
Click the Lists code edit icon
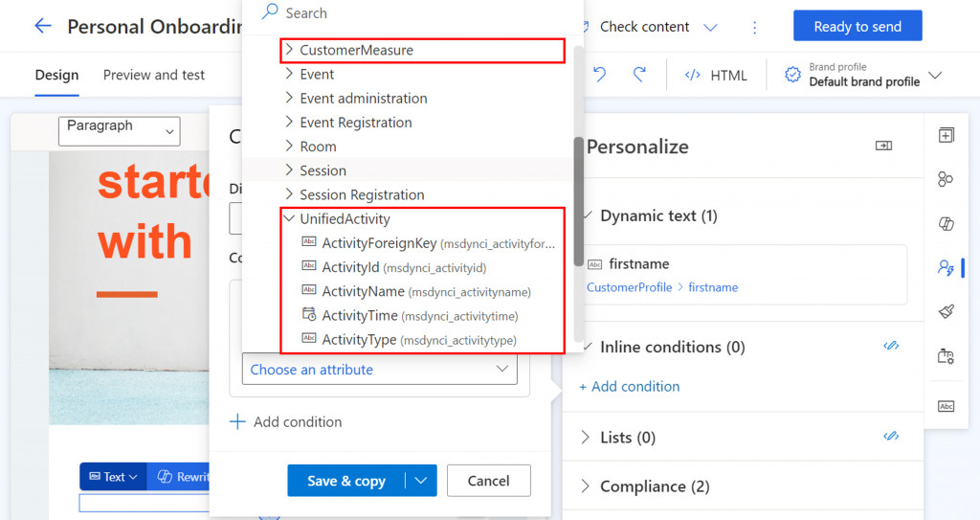click(890, 437)
